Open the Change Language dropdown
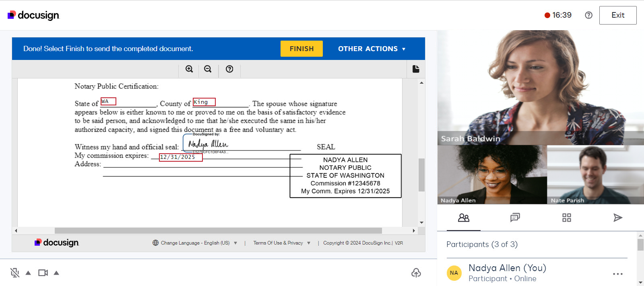Viewport: 644px width, 286px height. (x=195, y=243)
